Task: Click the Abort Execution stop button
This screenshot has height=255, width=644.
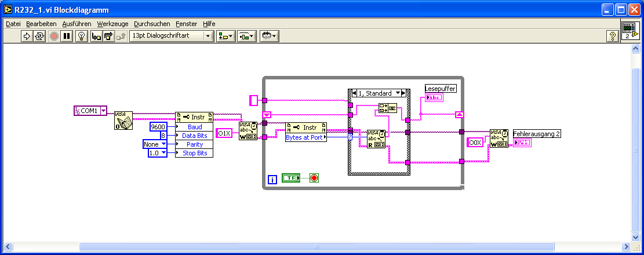Action: 54,36
